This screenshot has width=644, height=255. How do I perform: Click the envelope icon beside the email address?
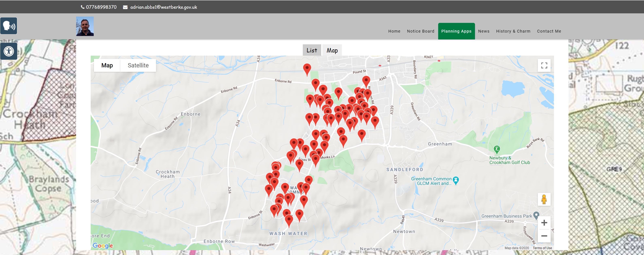(125, 7)
